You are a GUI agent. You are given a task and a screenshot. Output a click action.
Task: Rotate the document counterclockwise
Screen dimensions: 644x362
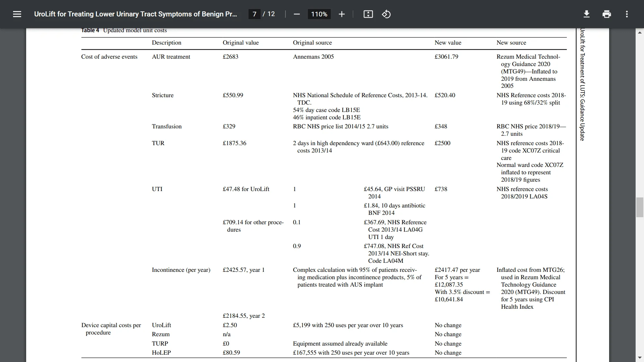[386, 14]
